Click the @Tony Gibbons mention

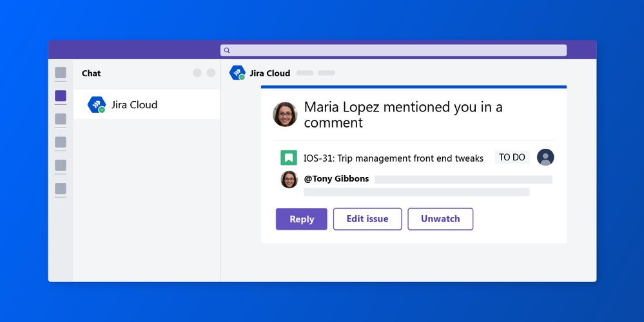pyautogui.click(x=337, y=179)
